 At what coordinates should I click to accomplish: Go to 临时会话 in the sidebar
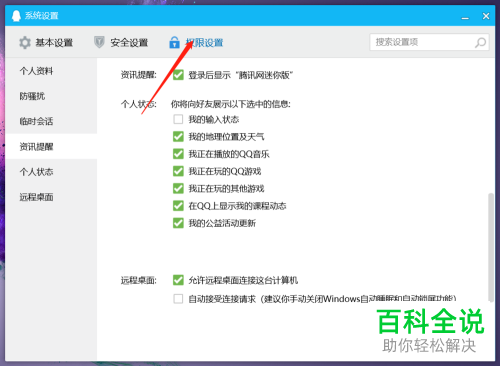(x=51, y=121)
